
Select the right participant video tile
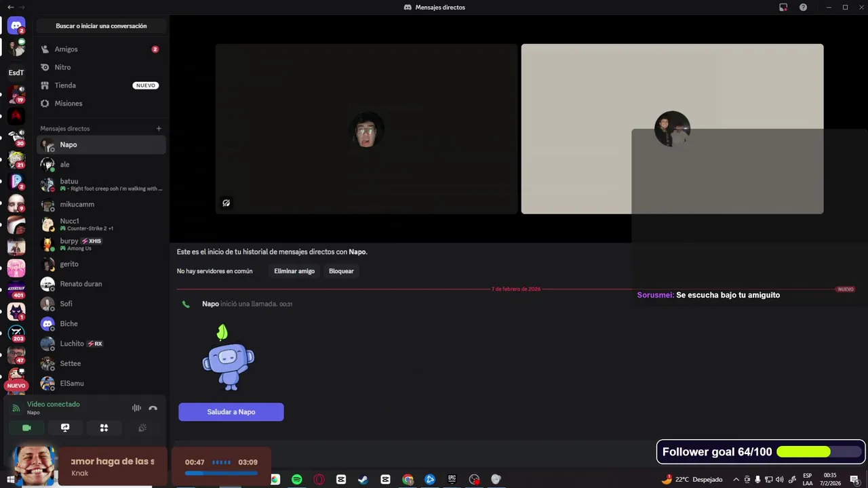pyautogui.click(x=672, y=129)
